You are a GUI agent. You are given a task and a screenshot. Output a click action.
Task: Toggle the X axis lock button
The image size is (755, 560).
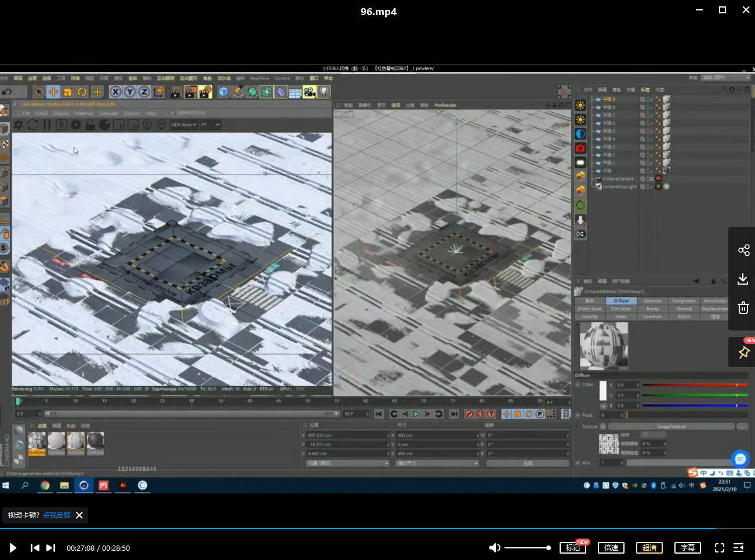[115, 92]
